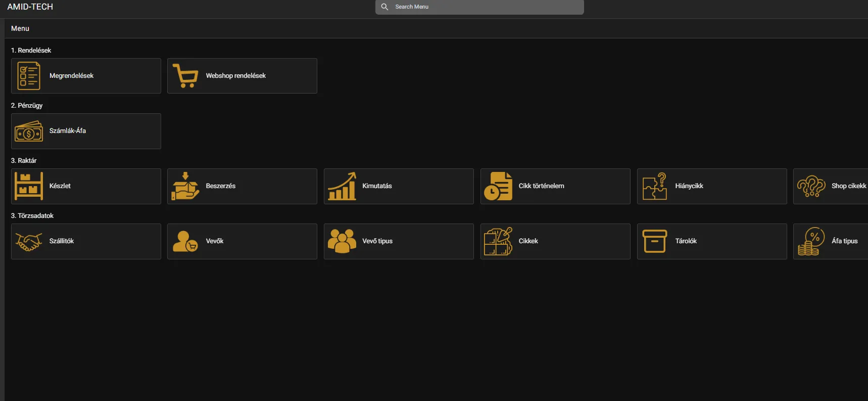Click the Cikkek grid and pencil icon
868x401 pixels.
tap(498, 241)
